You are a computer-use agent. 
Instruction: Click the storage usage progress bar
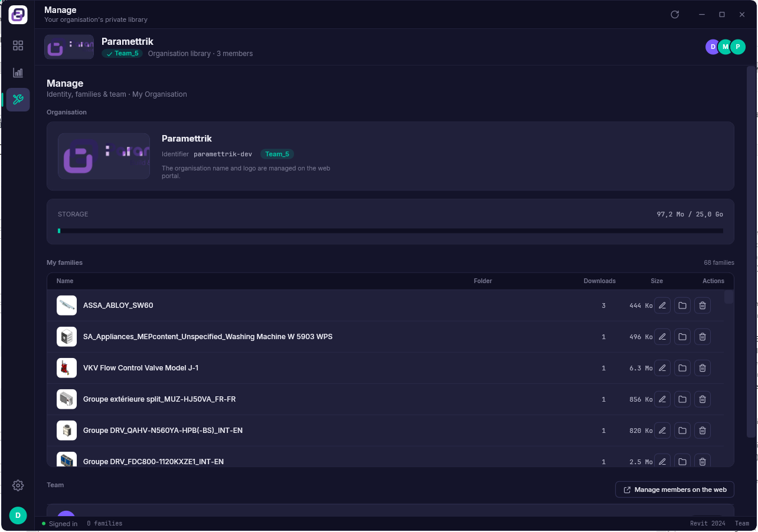[x=390, y=231]
